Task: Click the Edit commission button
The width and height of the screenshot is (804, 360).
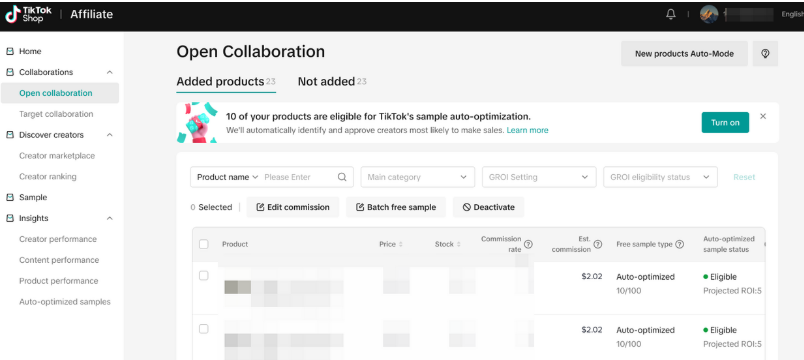Action: [x=293, y=207]
